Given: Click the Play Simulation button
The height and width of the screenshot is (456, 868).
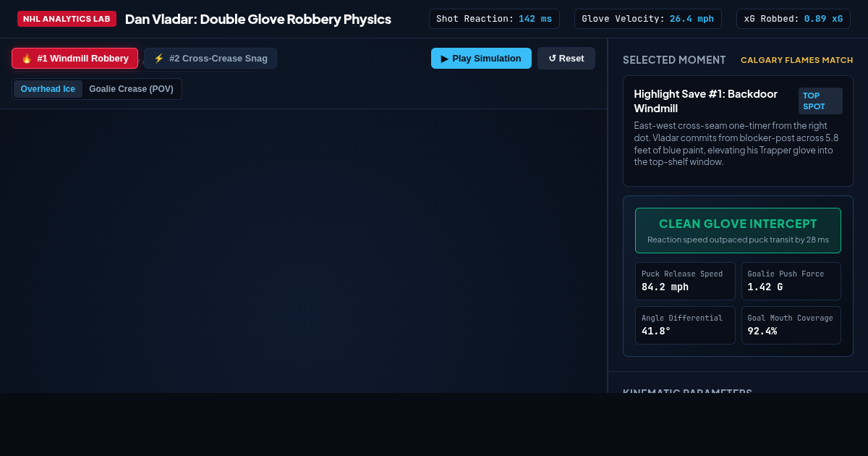Looking at the screenshot, I should pos(481,59).
